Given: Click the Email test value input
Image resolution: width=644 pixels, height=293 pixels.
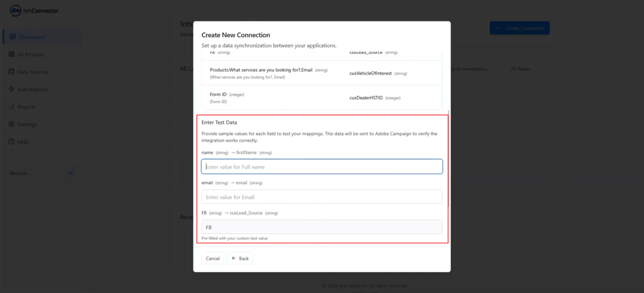Looking at the screenshot, I should (x=322, y=197).
